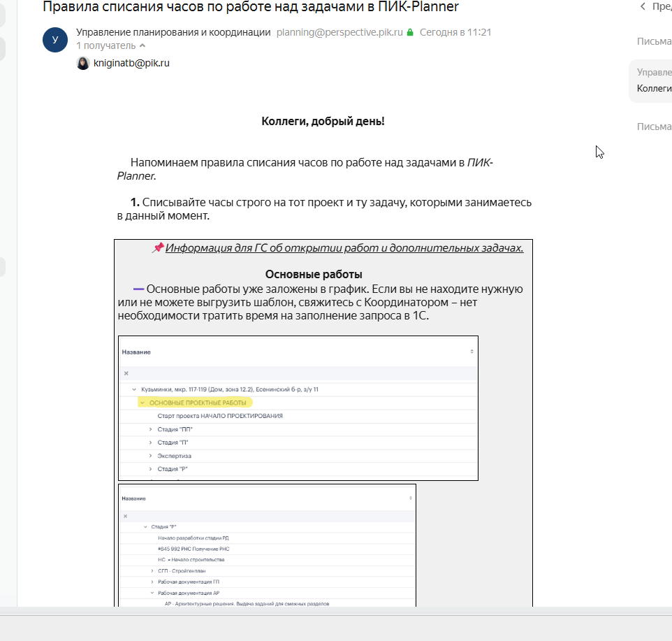Click the numbered rule '1. Списывайте часы строго'
The height and width of the screenshot is (641, 672).
coord(324,209)
